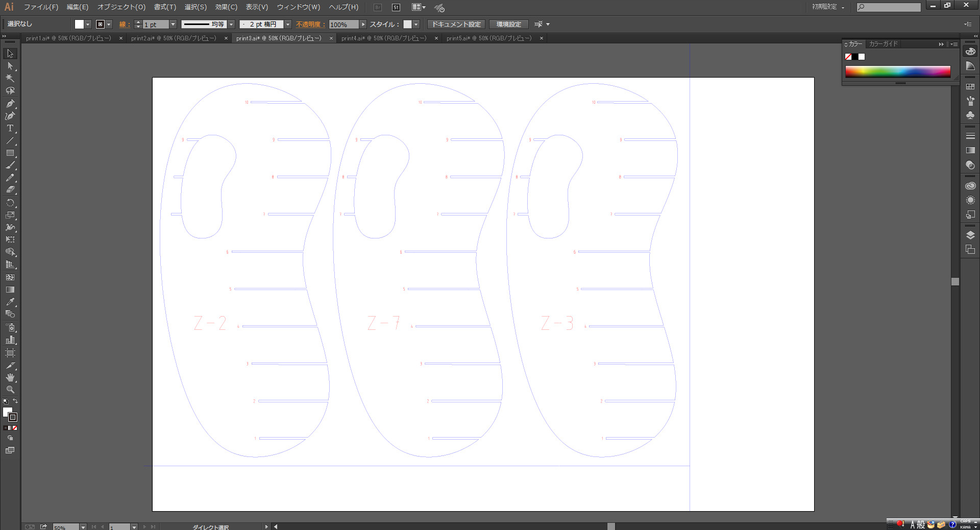Select the Shape Builder tool
980x530 pixels.
pyautogui.click(x=10, y=252)
